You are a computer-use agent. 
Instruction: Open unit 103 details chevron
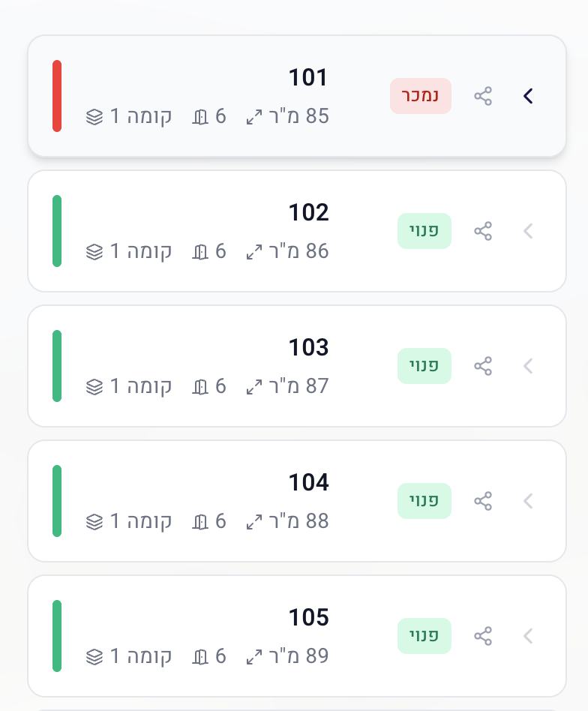528,366
